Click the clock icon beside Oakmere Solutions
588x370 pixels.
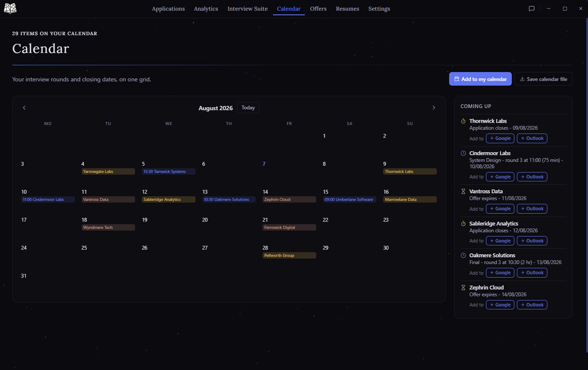click(x=463, y=256)
